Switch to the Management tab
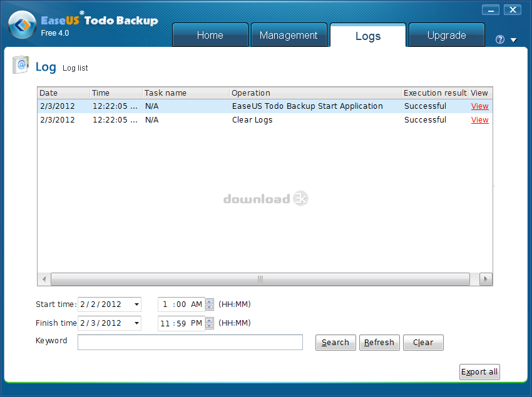The width and height of the screenshot is (532, 397). (x=289, y=35)
